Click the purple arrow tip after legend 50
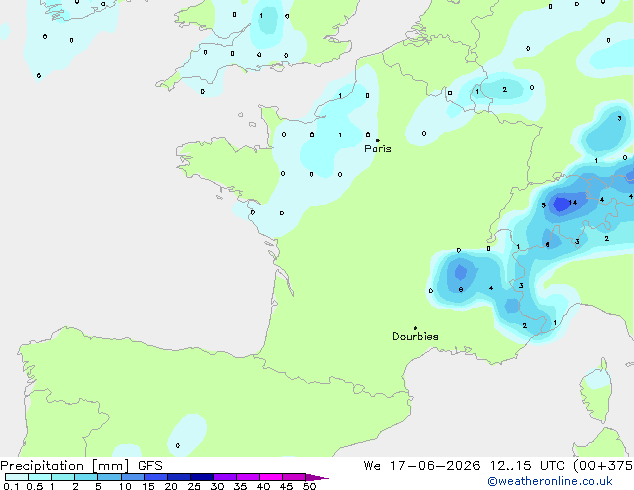 (317, 477)
